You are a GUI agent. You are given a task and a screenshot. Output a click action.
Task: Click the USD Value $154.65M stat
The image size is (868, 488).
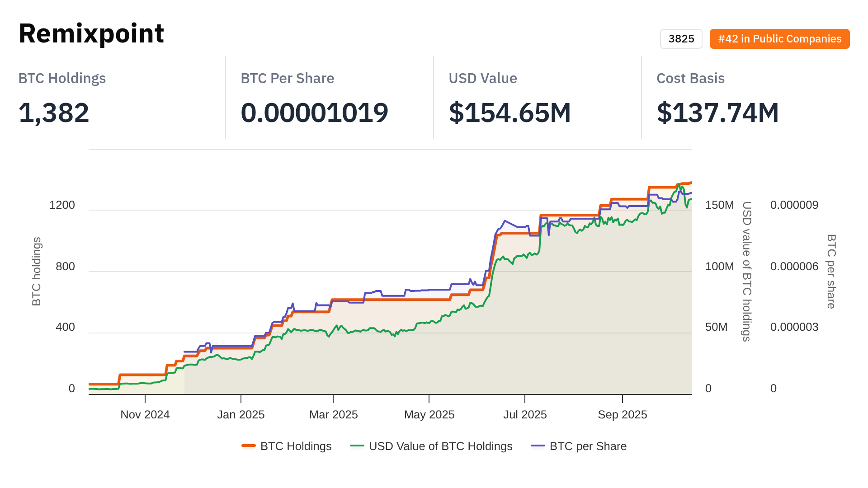tap(509, 113)
